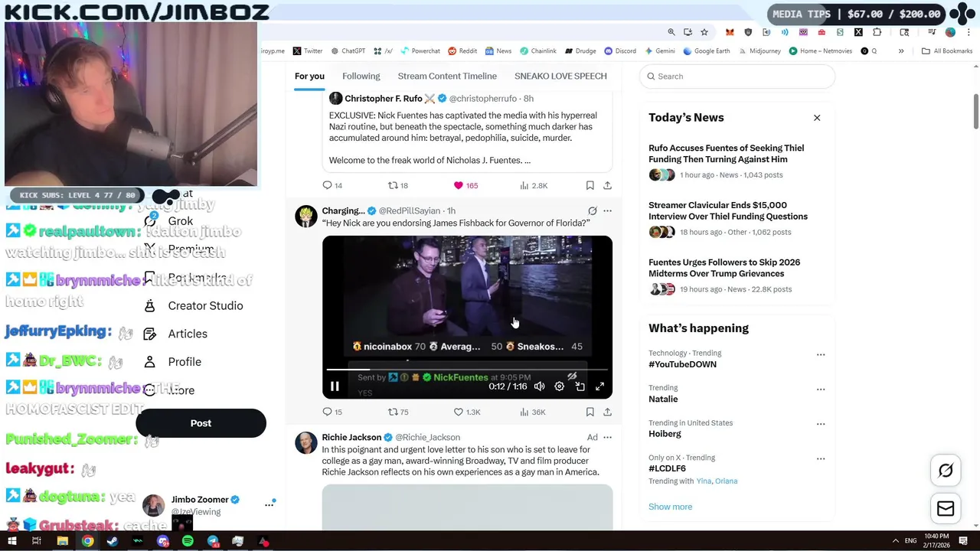Open more options on RedPillSayian's post

(x=607, y=210)
